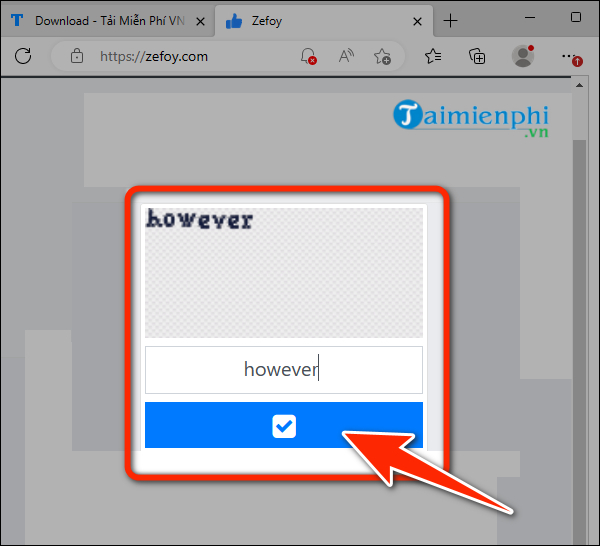This screenshot has height=546, width=600.
Task: Open the Edge Settings and more menu
Action: point(570,57)
